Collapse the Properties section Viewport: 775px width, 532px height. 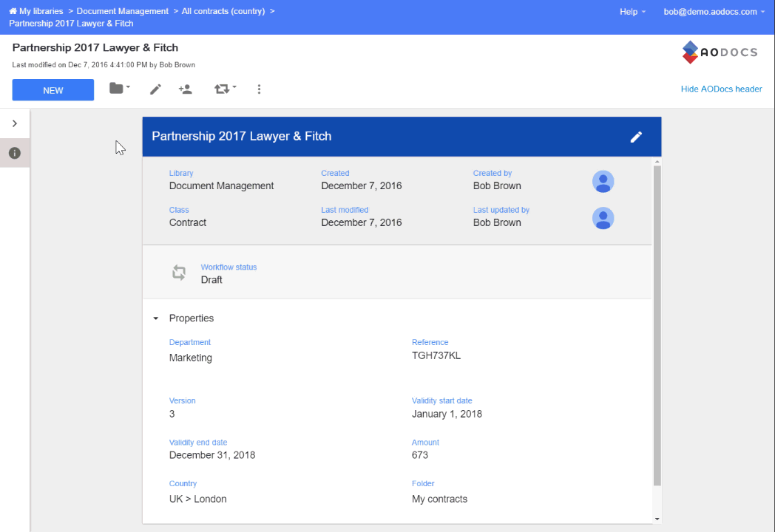pyautogui.click(x=156, y=318)
